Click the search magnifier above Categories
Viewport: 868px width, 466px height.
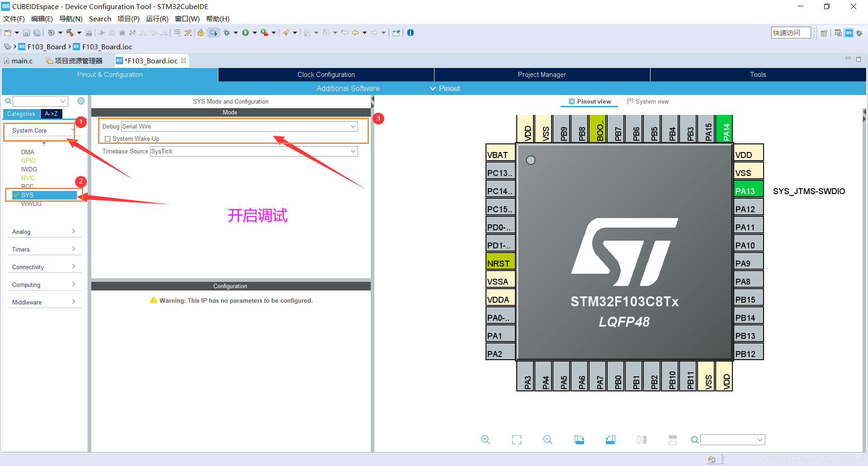(x=8, y=101)
